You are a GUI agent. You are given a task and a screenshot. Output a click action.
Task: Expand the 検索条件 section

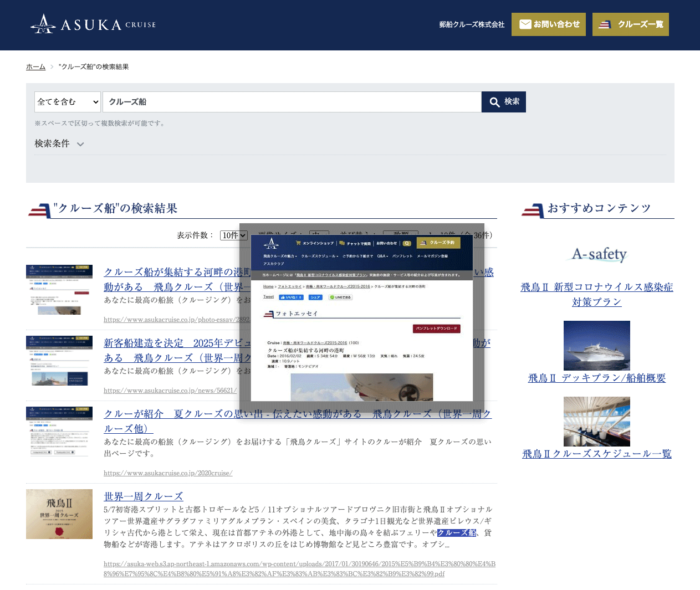pyautogui.click(x=59, y=144)
